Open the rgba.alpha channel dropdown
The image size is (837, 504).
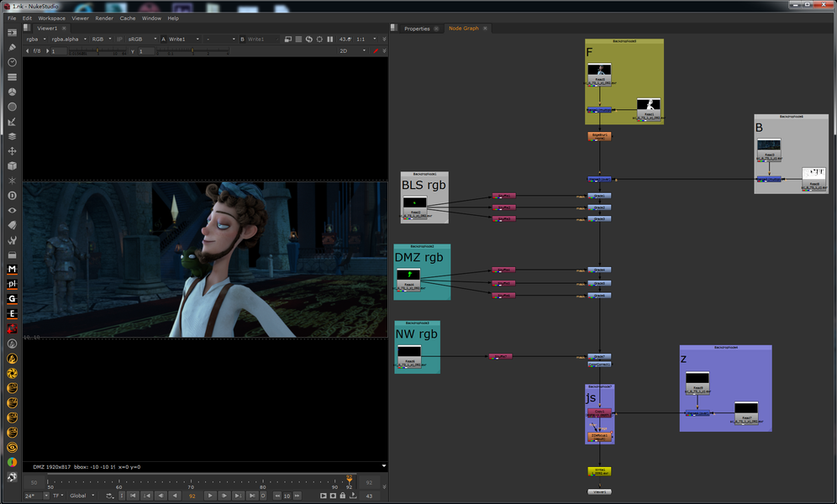(x=69, y=39)
